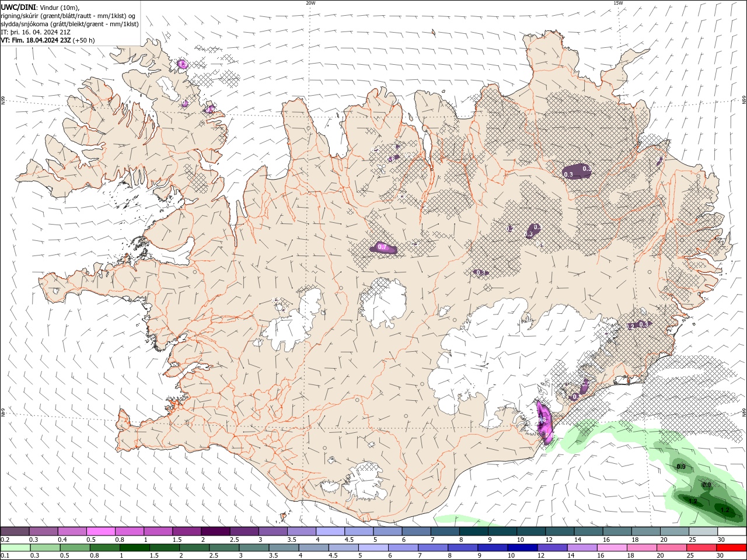Click the UWC/DINI Vindur (10m) title text
Image resolution: width=747 pixels, height=560 pixels.
pyautogui.click(x=41, y=7)
